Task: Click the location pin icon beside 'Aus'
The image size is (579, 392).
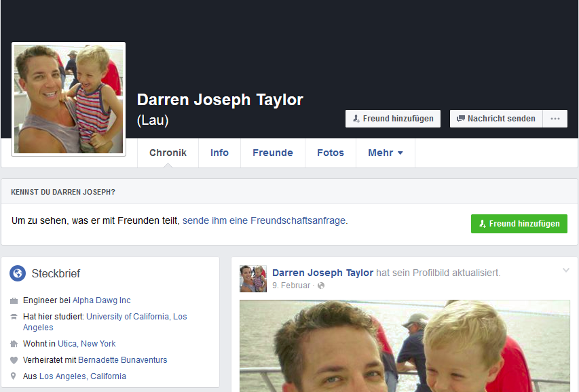Action: tap(14, 376)
